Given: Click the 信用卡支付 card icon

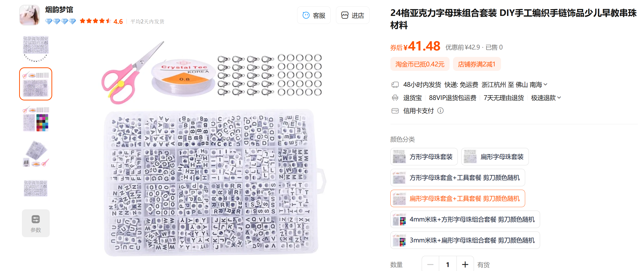Looking at the screenshot, I should (x=395, y=111).
